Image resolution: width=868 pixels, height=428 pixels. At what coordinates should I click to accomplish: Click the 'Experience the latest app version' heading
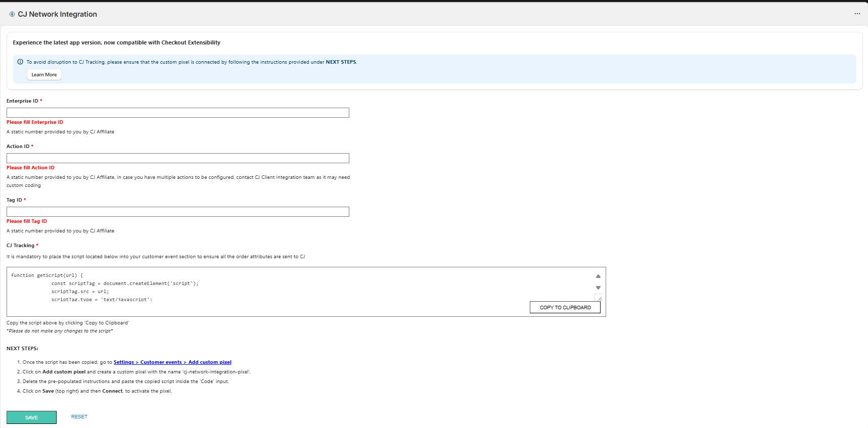click(x=117, y=42)
